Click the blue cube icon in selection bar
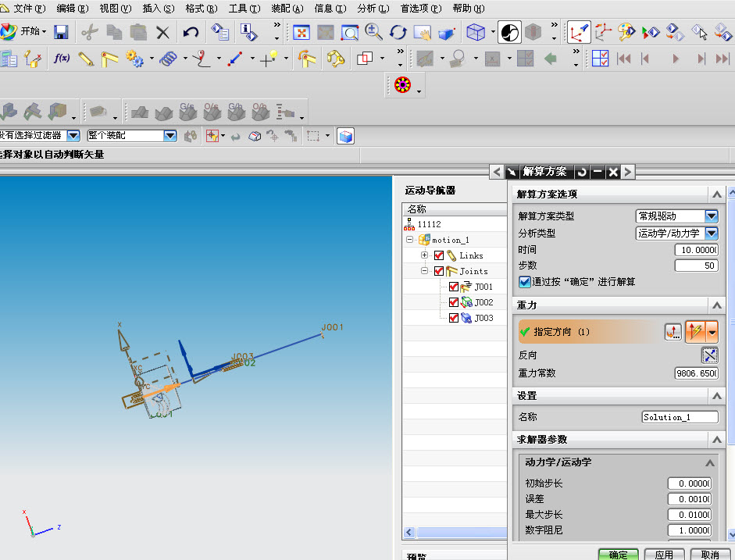This screenshot has height=560, width=735. [x=345, y=136]
